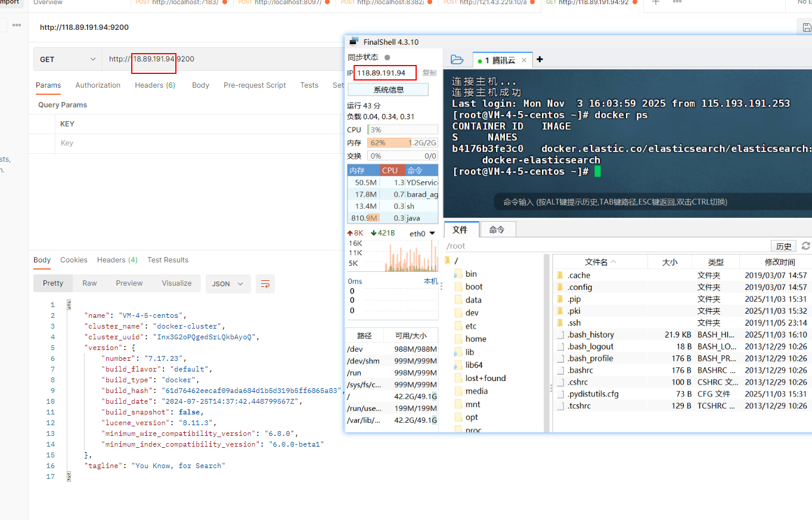Switch to Preview response view

(x=129, y=283)
